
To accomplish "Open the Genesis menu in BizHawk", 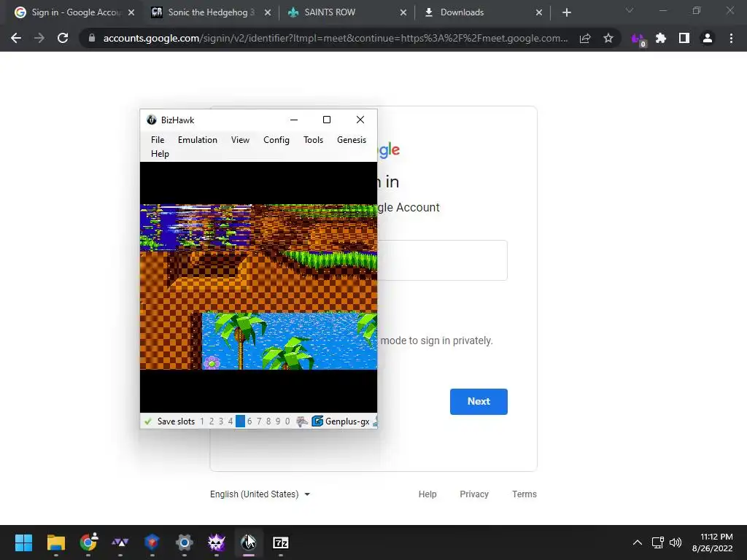I will pos(352,139).
